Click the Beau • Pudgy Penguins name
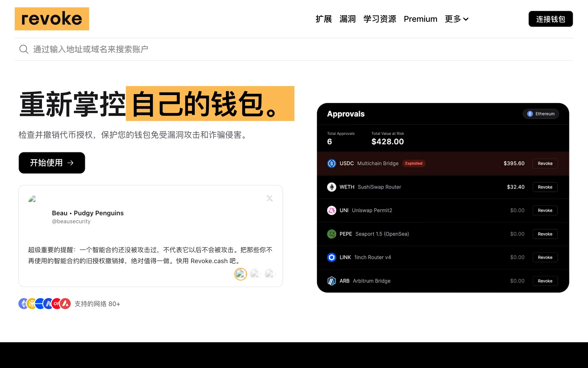This screenshot has width=588, height=368. (88, 213)
